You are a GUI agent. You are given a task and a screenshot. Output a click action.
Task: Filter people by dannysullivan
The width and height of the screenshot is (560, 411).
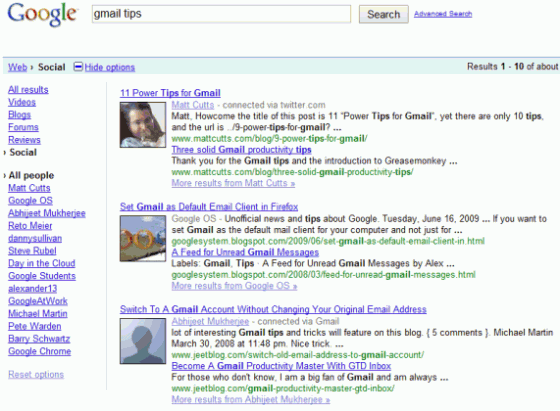point(35,238)
